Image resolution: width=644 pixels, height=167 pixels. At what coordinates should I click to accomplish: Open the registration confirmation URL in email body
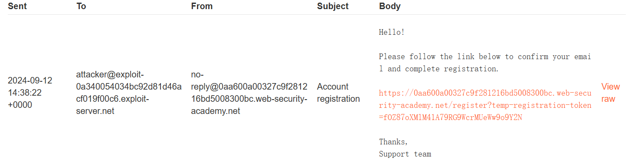[485, 105]
